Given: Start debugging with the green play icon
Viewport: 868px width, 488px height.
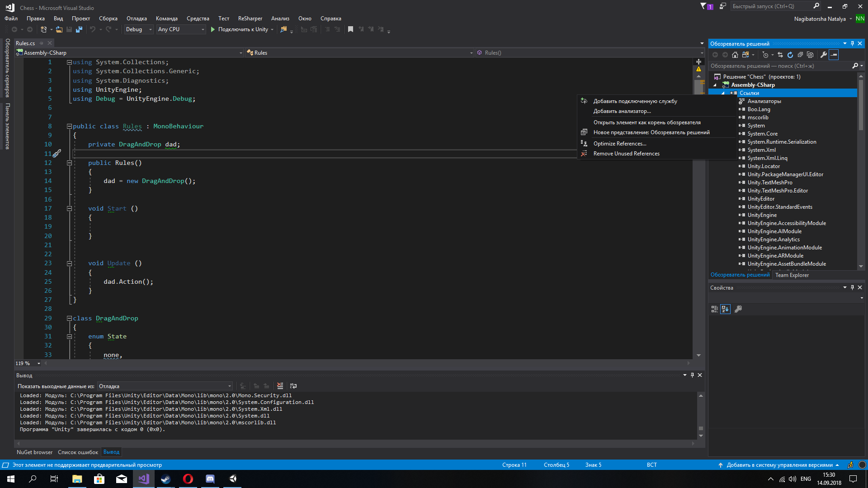Looking at the screenshot, I should coord(213,29).
